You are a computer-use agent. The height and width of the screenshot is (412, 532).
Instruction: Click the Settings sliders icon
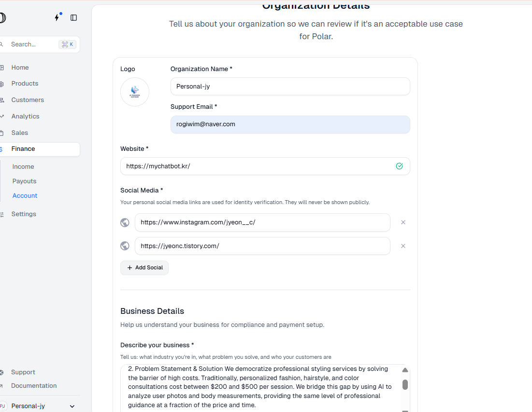2,214
